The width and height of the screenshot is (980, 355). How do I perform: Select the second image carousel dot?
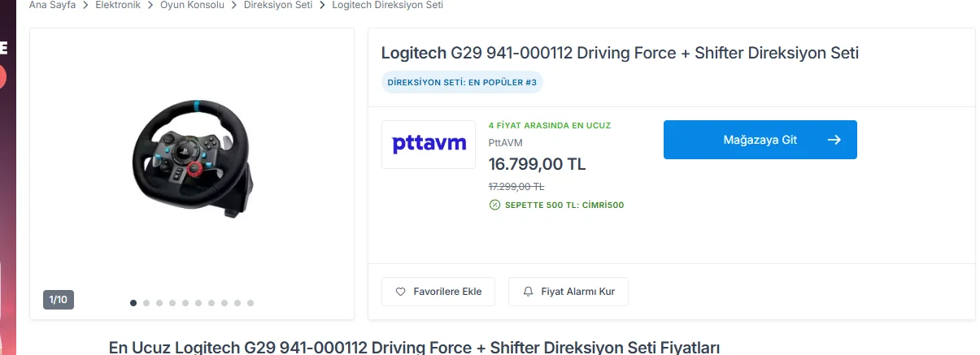click(146, 303)
